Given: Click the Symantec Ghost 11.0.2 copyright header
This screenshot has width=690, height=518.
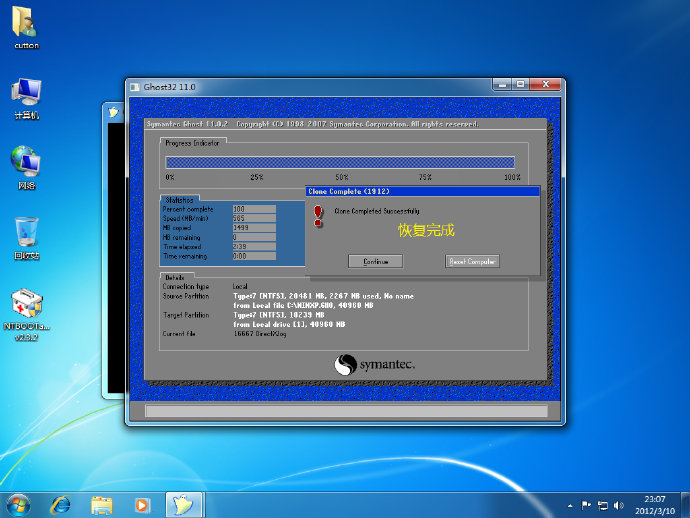Looking at the screenshot, I should [x=312, y=124].
